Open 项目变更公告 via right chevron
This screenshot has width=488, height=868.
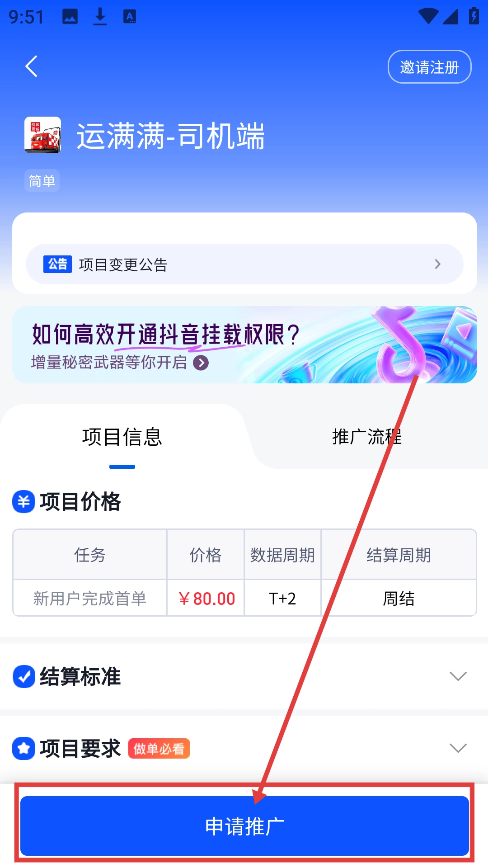[x=437, y=264]
